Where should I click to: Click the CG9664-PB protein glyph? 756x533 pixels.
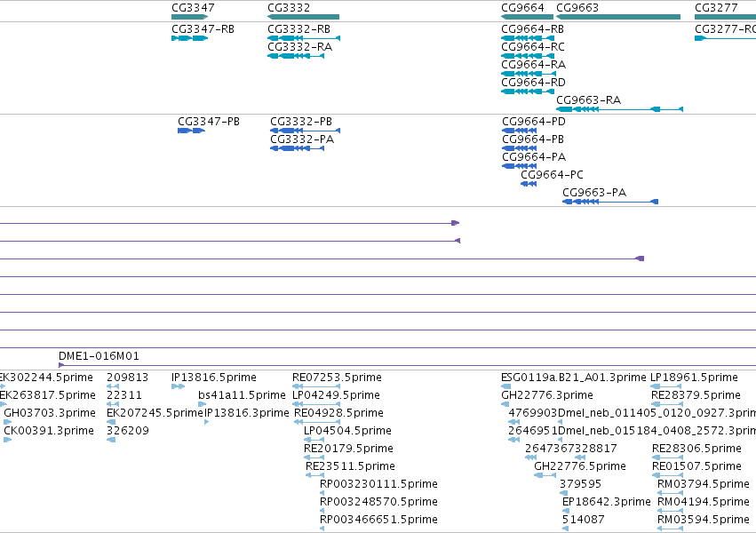coord(520,148)
